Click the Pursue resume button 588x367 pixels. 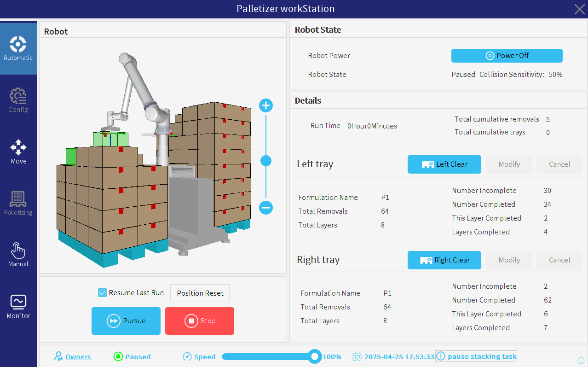click(126, 321)
